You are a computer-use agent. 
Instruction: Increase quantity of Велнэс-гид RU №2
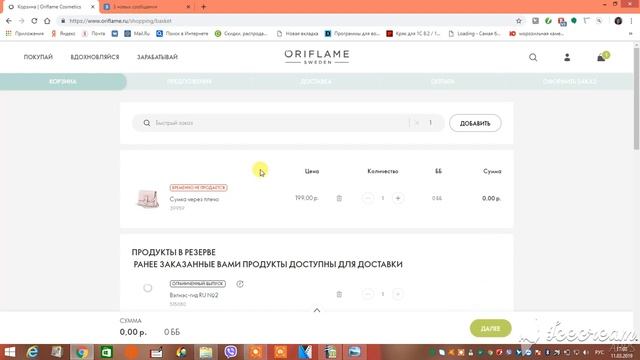tap(398, 294)
